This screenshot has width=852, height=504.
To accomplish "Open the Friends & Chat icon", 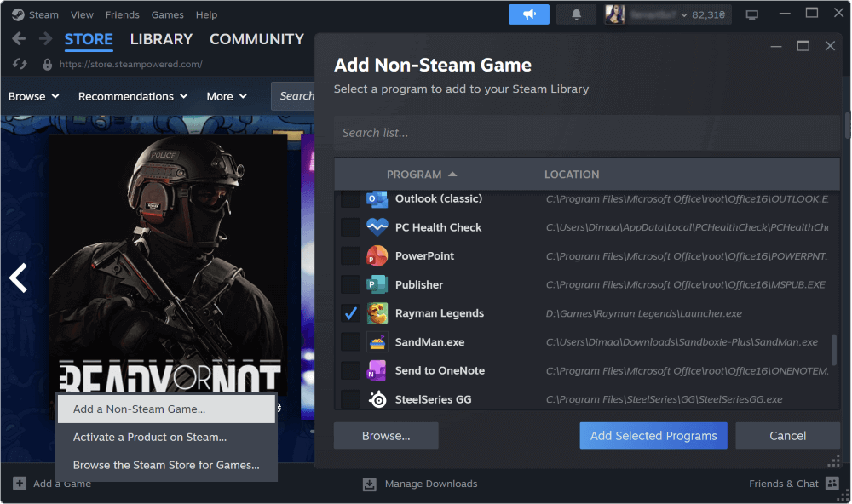I will click(x=832, y=484).
